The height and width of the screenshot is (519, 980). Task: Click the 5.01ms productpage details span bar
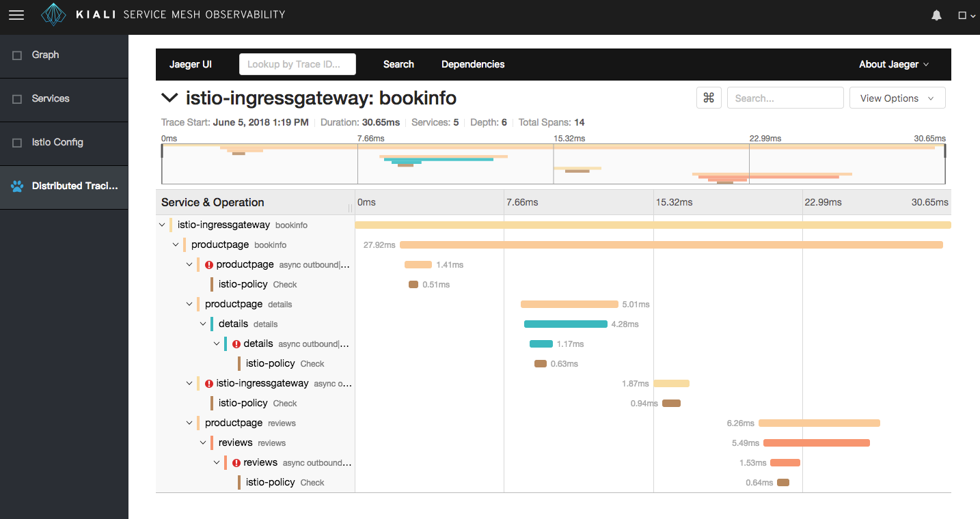(x=569, y=304)
